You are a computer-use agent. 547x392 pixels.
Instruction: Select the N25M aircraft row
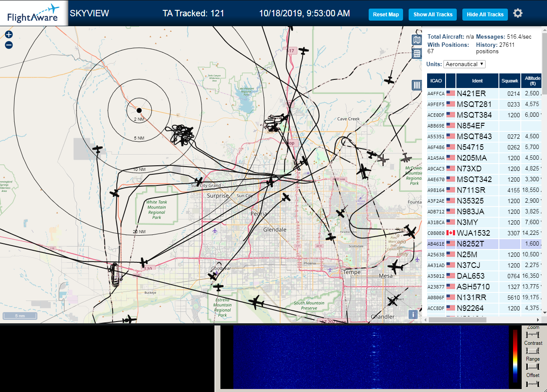point(484,255)
